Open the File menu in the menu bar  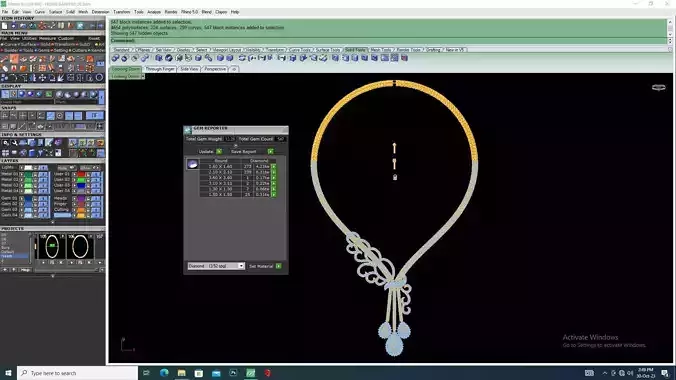tap(5, 12)
